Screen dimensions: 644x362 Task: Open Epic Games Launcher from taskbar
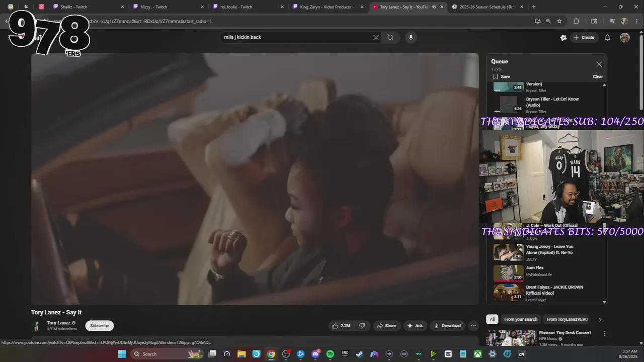[x=345, y=354]
